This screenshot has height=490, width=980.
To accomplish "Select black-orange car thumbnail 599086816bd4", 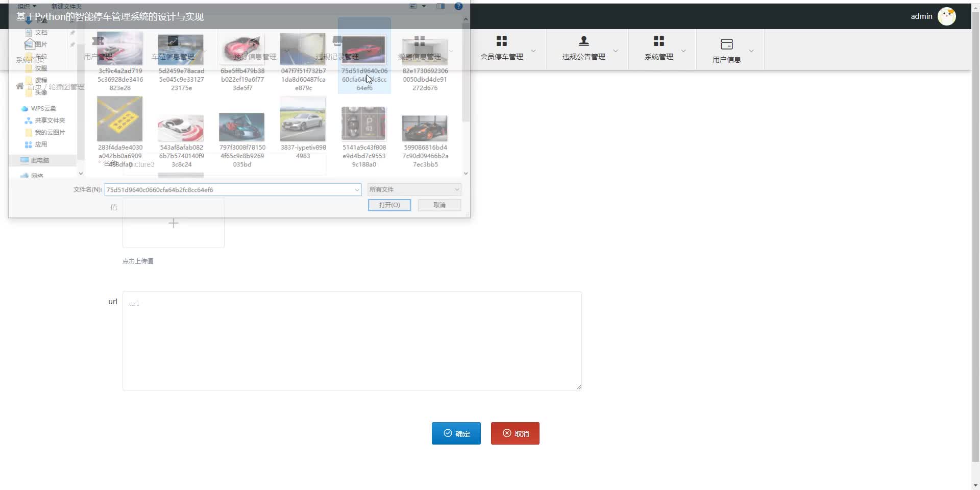I will click(x=425, y=128).
